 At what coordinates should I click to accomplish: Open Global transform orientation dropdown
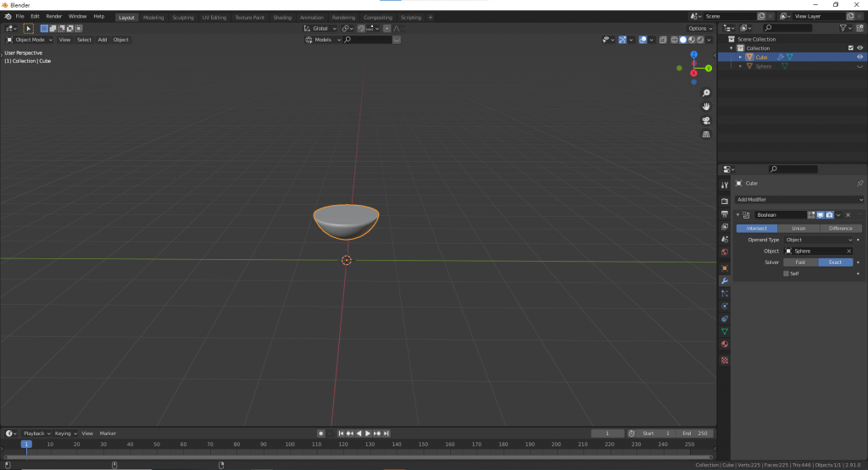pyautogui.click(x=320, y=29)
